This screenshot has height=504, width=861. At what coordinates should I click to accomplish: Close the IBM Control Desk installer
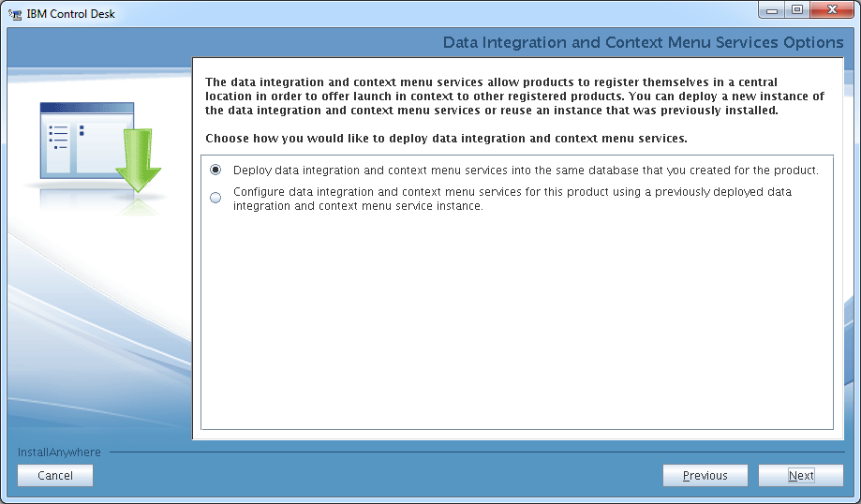(x=832, y=10)
